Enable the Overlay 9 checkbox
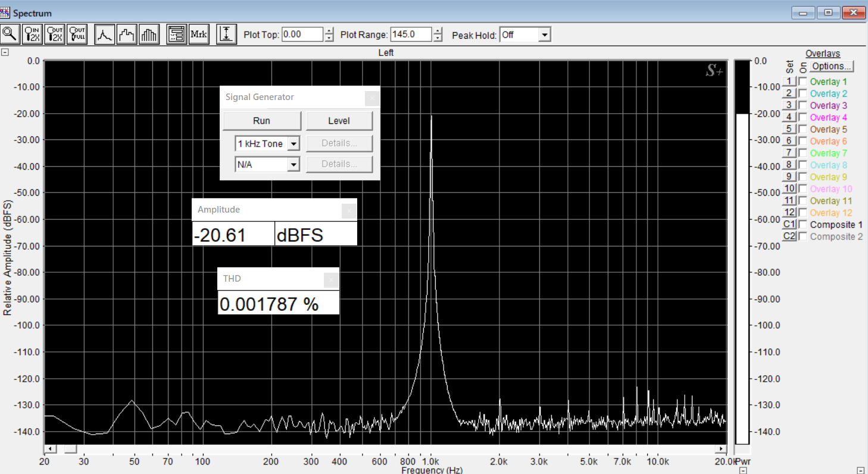The height and width of the screenshot is (474, 868). tap(803, 177)
